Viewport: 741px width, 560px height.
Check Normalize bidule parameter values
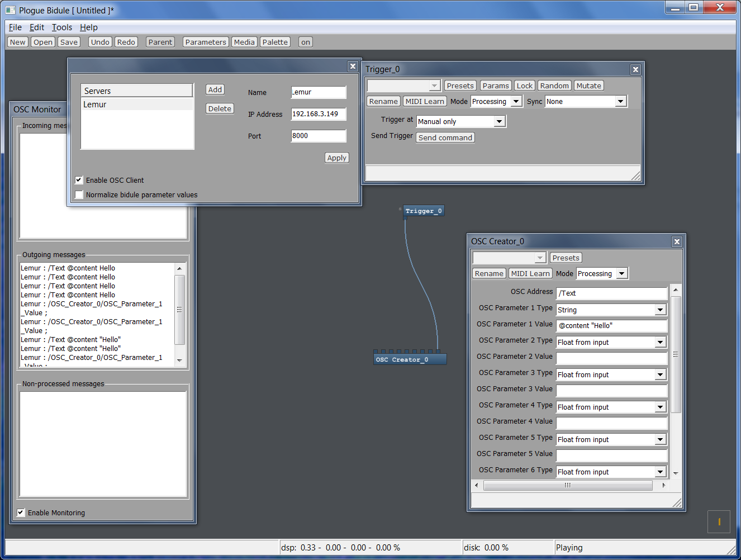[x=79, y=194]
